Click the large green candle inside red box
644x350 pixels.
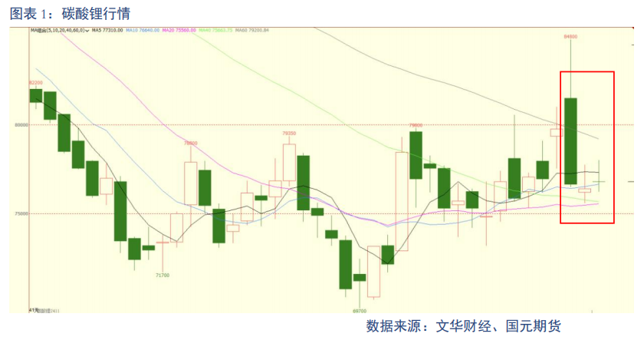click(x=570, y=141)
